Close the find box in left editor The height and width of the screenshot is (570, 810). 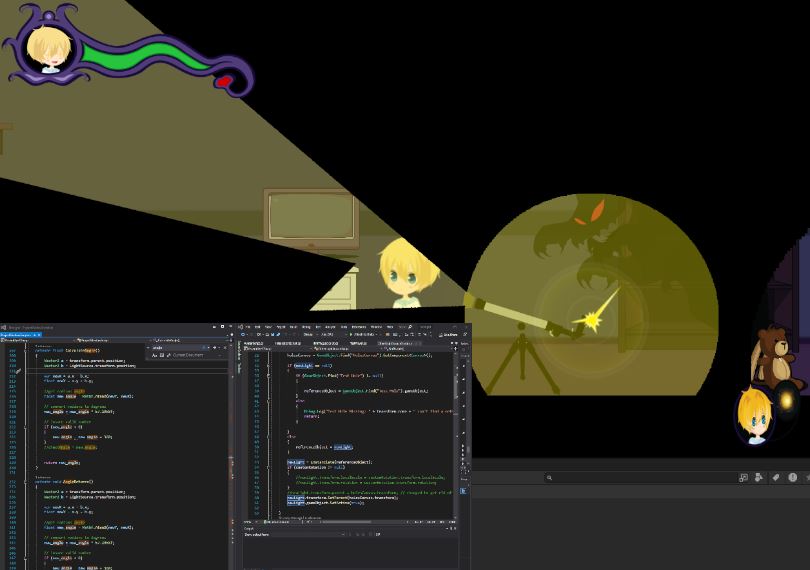point(225,347)
